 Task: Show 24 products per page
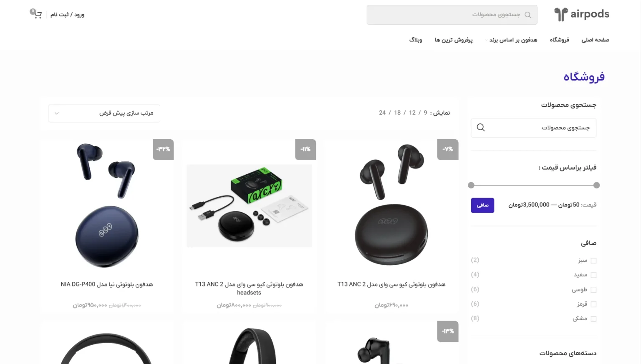(x=382, y=113)
